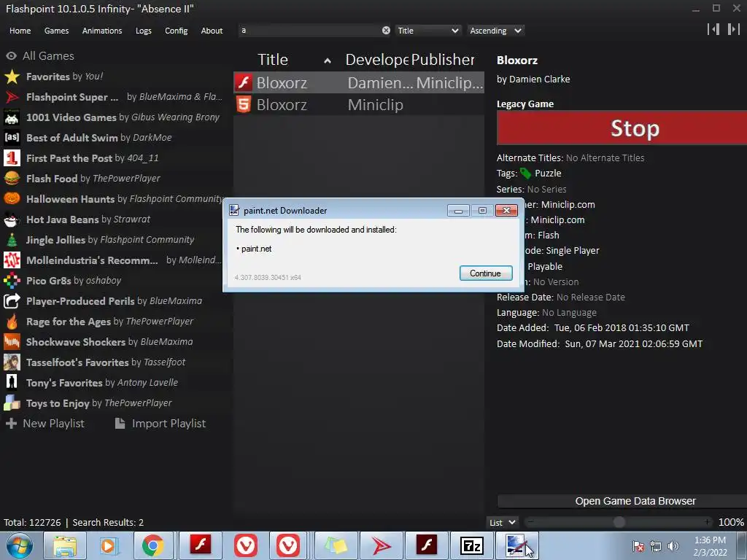Click Best of Adult Swim [as] icon
The height and width of the screenshot is (560, 747).
coord(12,138)
